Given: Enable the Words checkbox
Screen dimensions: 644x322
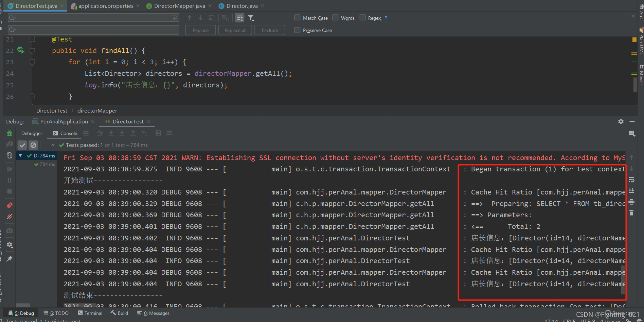Looking at the screenshot, I should (x=335, y=18).
